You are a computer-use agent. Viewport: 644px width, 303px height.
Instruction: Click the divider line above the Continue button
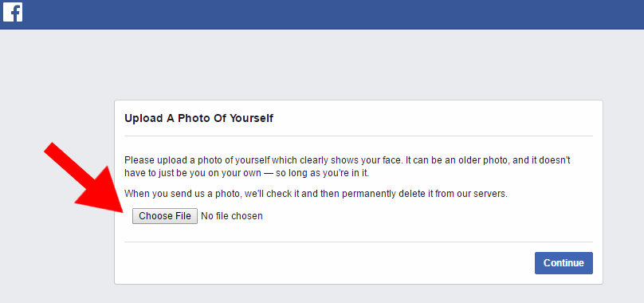click(x=359, y=242)
